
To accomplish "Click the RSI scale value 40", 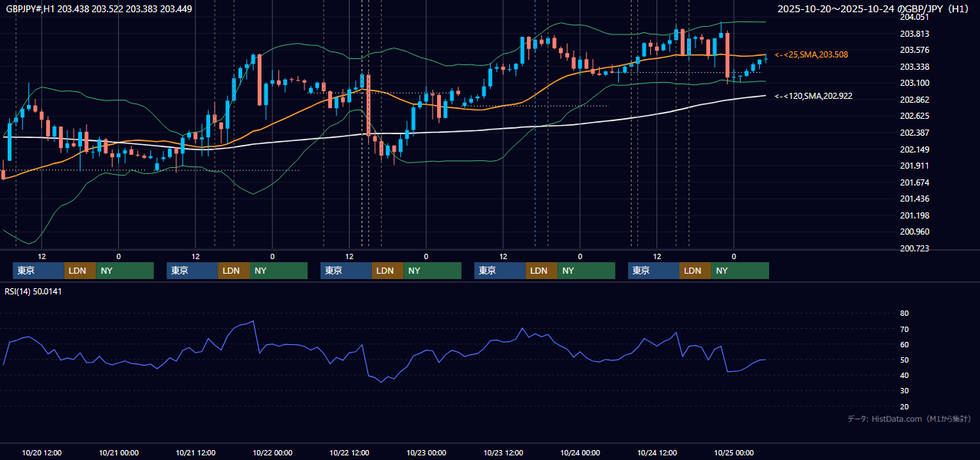I will pos(904,375).
